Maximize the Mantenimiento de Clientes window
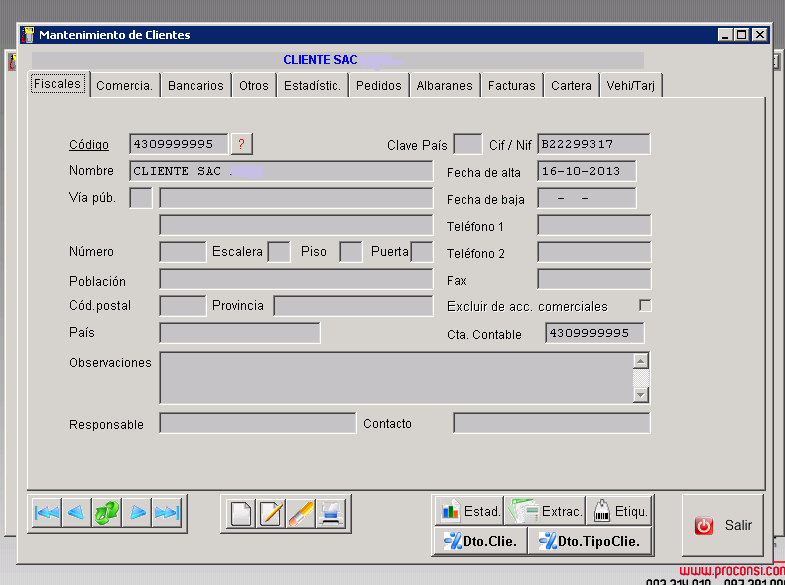The image size is (785, 585). (742, 35)
